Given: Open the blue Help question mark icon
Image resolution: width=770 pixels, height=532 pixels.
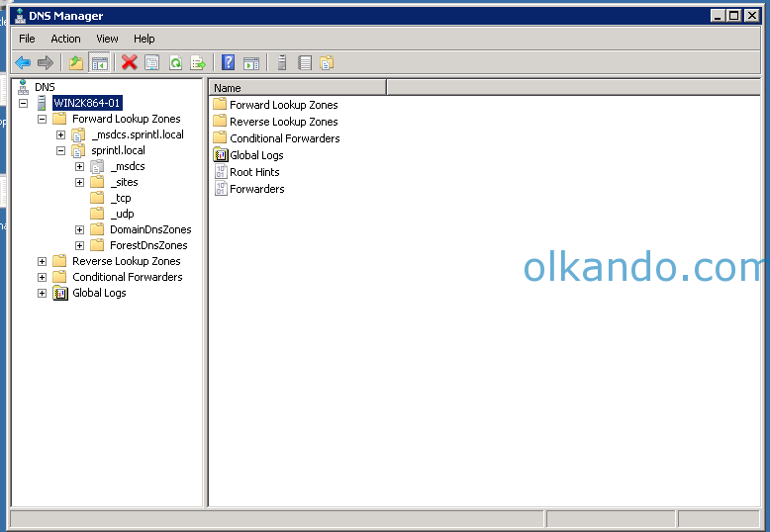Looking at the screenshot, I should [x=229, y=63].
